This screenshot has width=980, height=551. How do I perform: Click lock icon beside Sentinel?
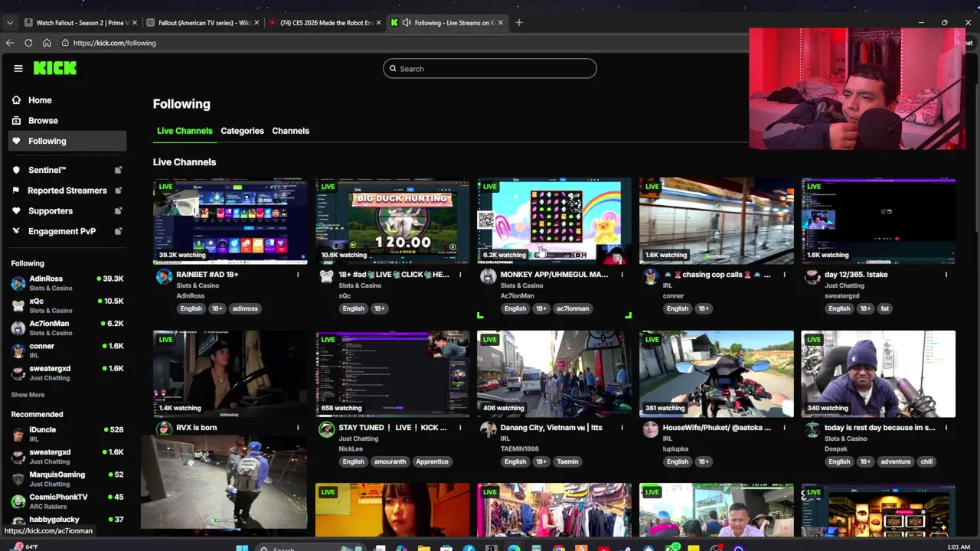coord(118,170)
